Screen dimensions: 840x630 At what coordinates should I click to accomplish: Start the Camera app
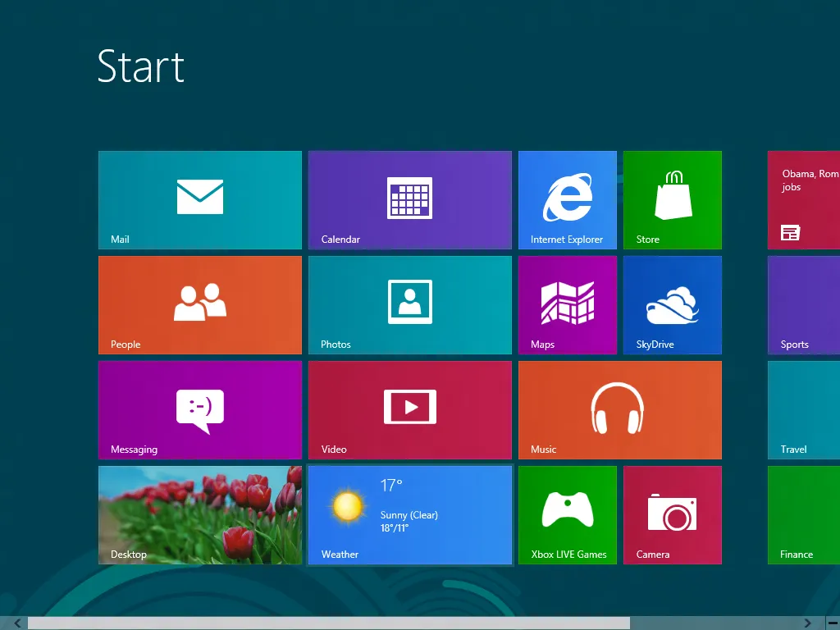pos(672,514)
